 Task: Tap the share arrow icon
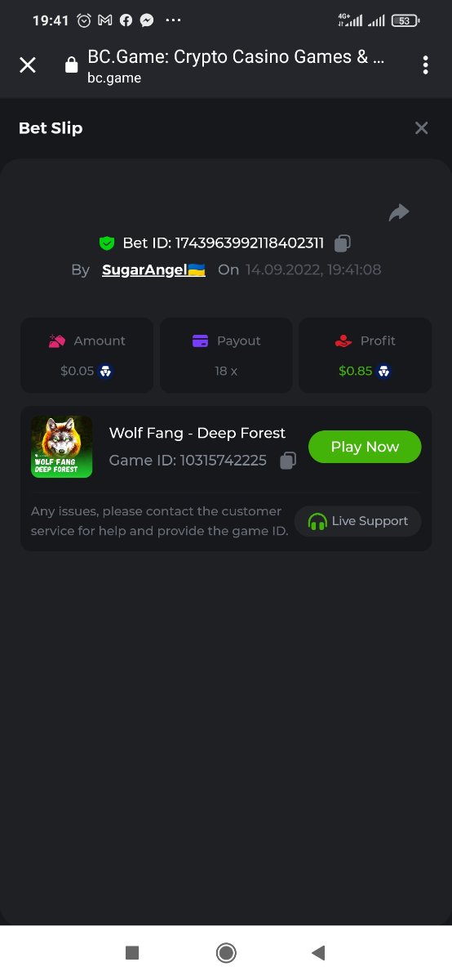(x=398, y=212)
